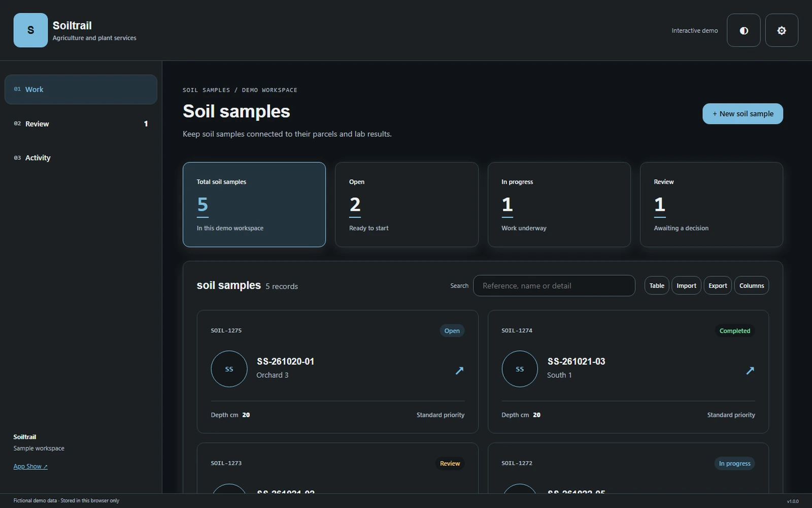Click the Review status badge on SOIL-1273

coord(450,463)
